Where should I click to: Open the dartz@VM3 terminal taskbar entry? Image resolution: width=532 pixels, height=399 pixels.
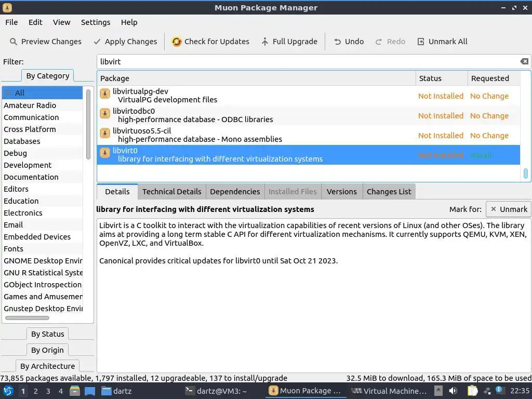tap(216, 391)
